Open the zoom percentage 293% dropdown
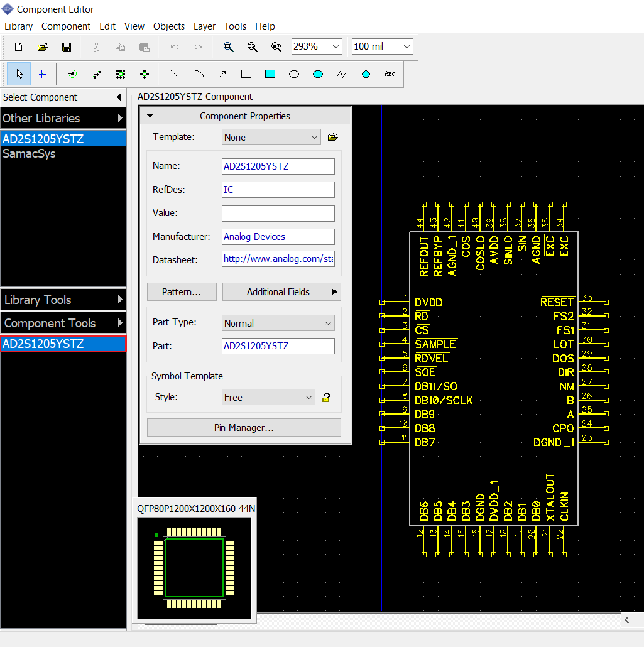 pos(336,46)
